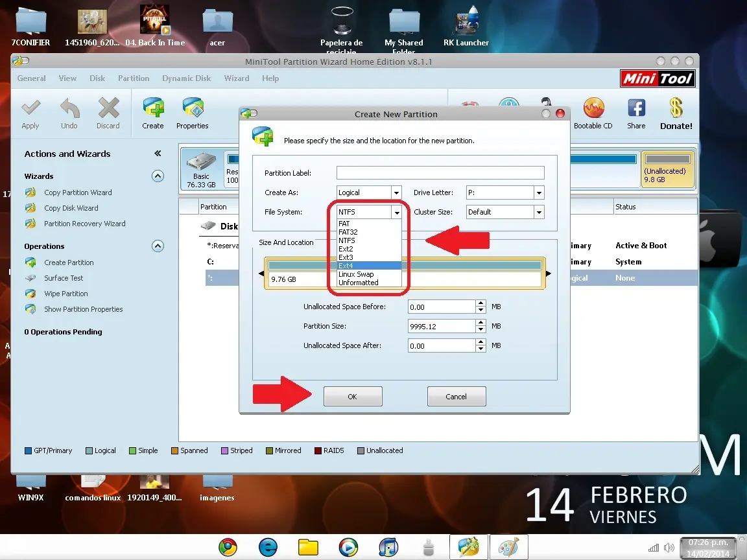The height and width of the screenshot is (560, 747).
Task: Launch the Copy Partition Wizard
Action: click(x=78, y=192)
